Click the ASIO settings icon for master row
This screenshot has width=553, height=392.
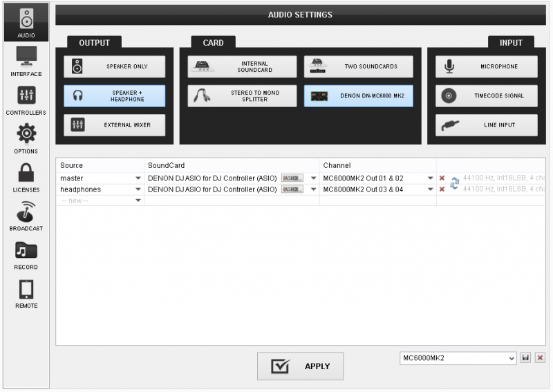point(292,178)
